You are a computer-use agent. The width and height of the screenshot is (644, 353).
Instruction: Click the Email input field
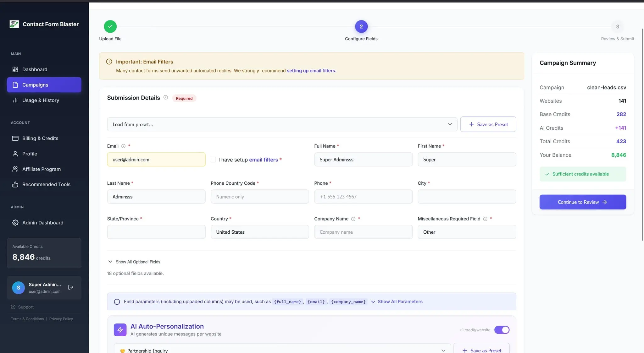[x=156, y=160]
